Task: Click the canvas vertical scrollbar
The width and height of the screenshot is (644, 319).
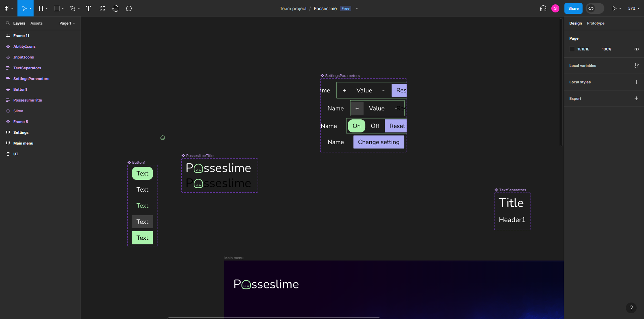Action: tap(561, 82)
